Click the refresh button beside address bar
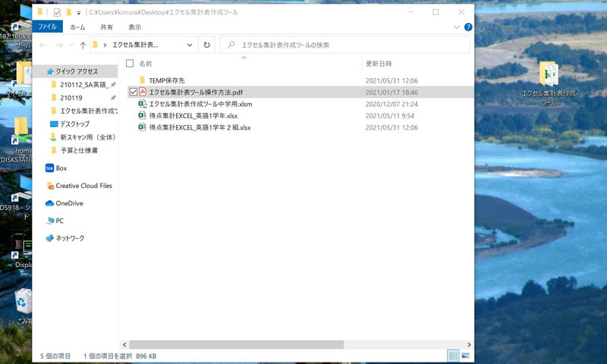The image size is (607, 364). pos(207,45)
